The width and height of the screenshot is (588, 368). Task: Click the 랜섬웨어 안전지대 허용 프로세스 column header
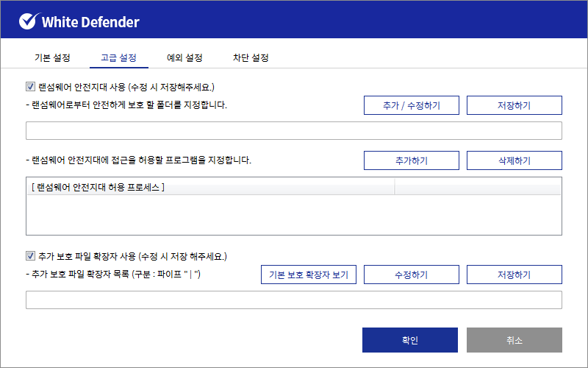[210, 187]
